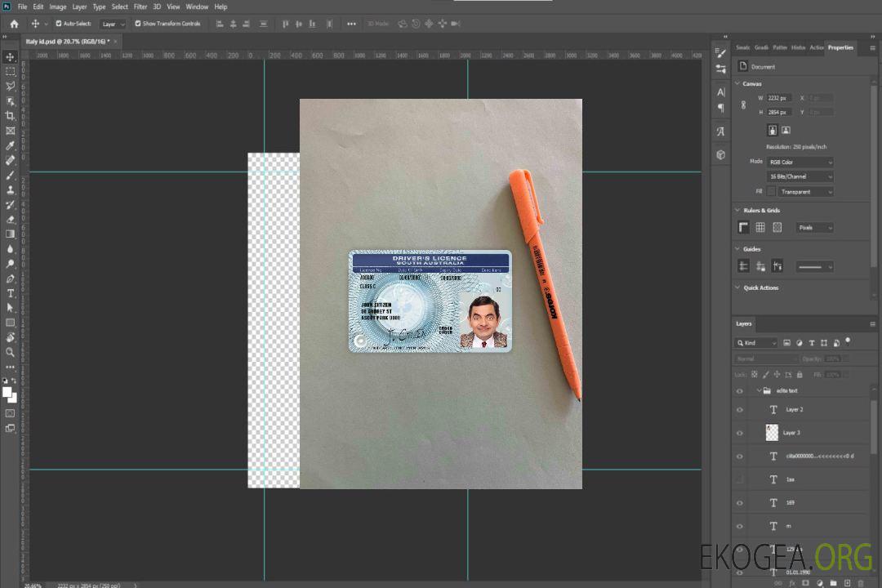Click the Home icon in options bar
Screen dimensions: 882x588
(x=14, y=24)
